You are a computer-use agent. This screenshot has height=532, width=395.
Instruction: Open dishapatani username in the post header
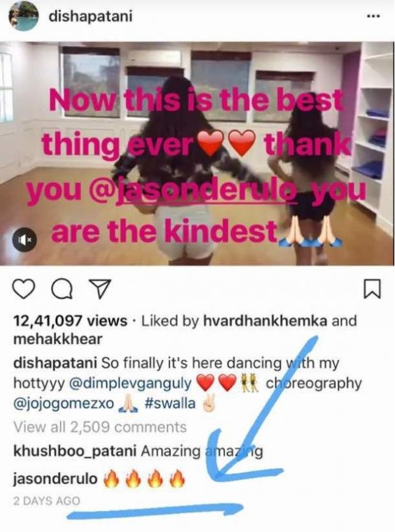coord(90,16)
